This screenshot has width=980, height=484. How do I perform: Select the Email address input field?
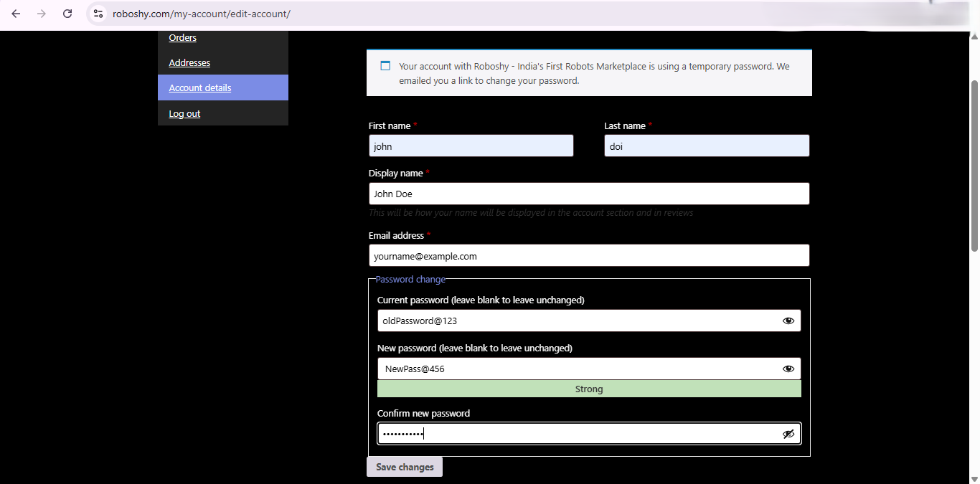(589, 255)
